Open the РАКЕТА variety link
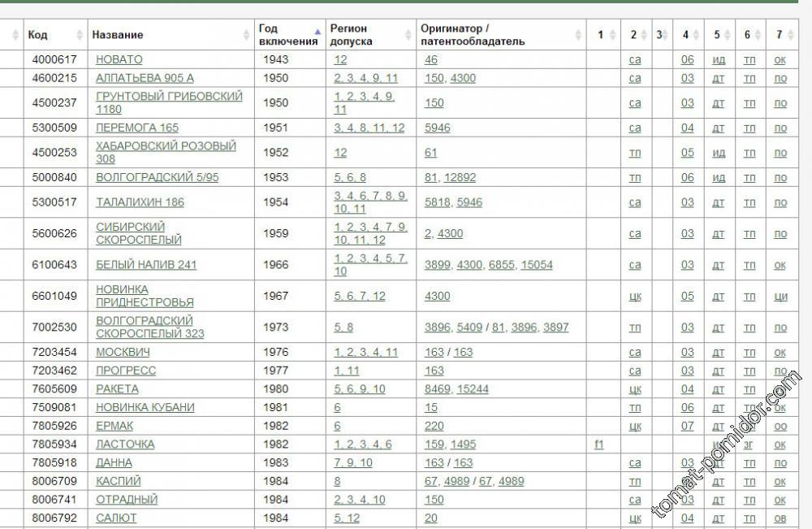The height and width of the screenshot is (529, 812). (x=117, y=389)
